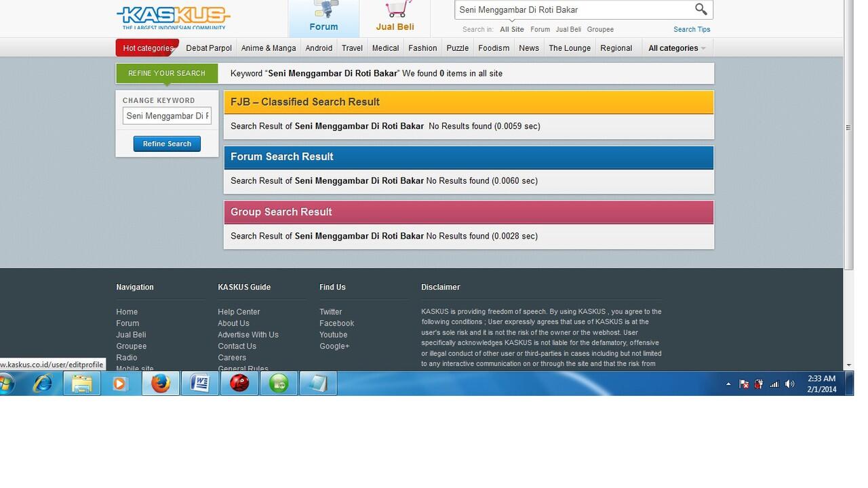Click the Refine Your Search header
The width and height of the screenshot is (868, 488).
click(x=167, y=73)
